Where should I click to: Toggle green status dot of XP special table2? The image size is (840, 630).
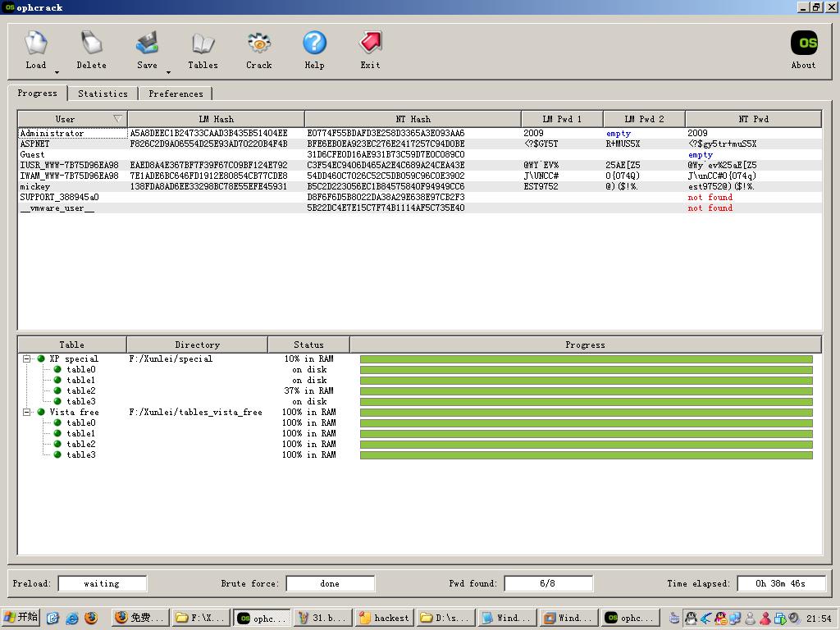tap(57, 390)
